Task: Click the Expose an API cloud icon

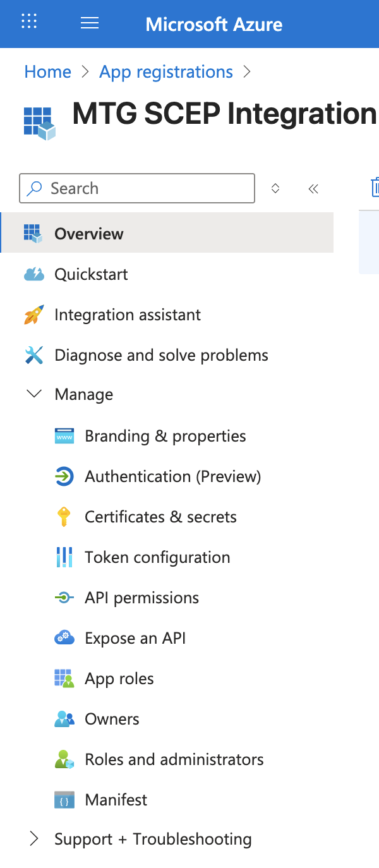Action: 64,638
